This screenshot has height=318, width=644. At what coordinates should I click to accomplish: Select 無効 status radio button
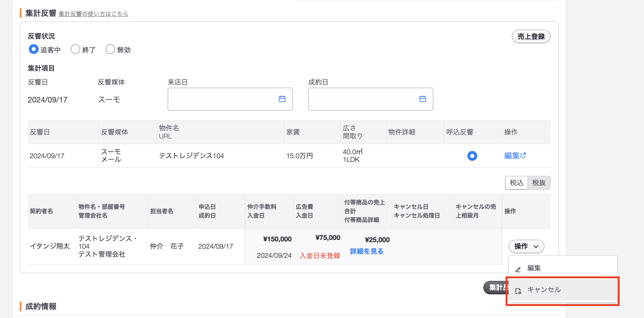click(x=110, y=49)
